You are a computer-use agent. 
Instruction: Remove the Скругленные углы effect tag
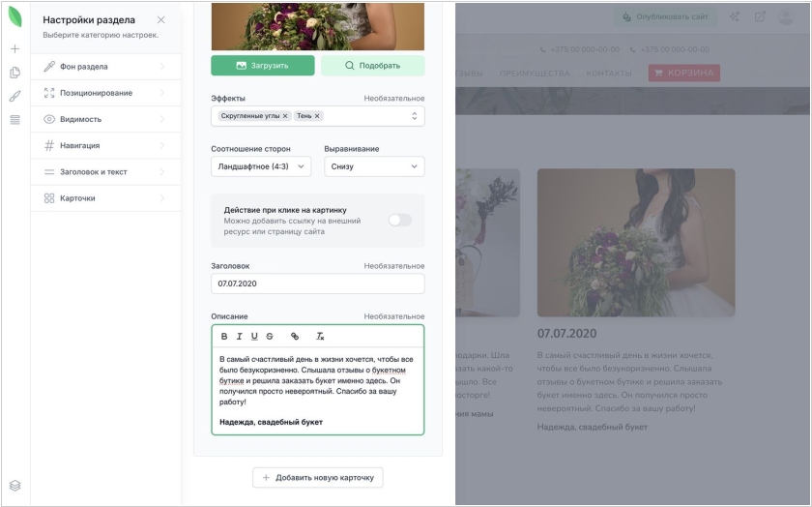click(x=285, y=116)
